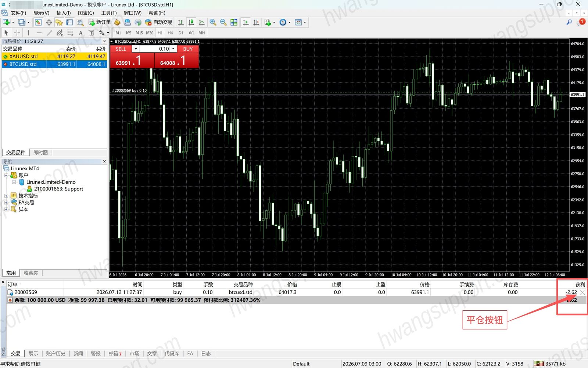Switch timeframe to H4
Image resolution: width=588 pixels, height=368 pixels.
[170, 33]
